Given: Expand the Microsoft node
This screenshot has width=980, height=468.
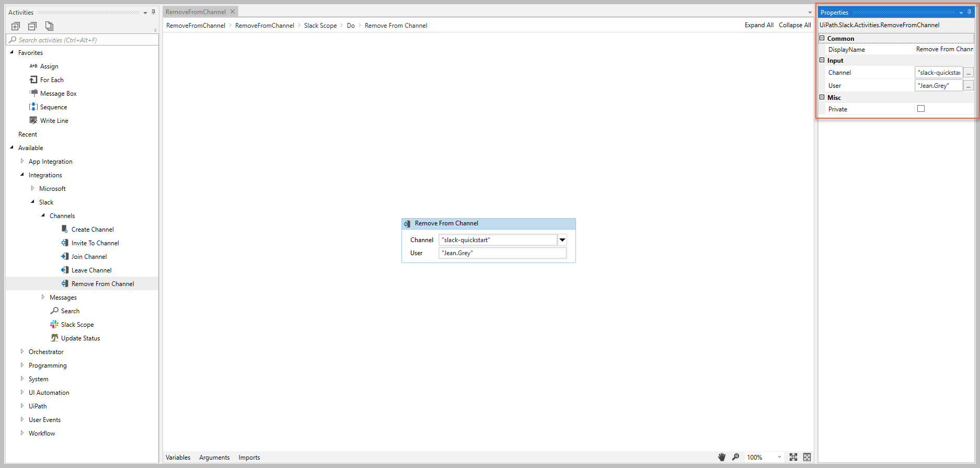Looking at the screenshot, I should [x=32, y=188].
